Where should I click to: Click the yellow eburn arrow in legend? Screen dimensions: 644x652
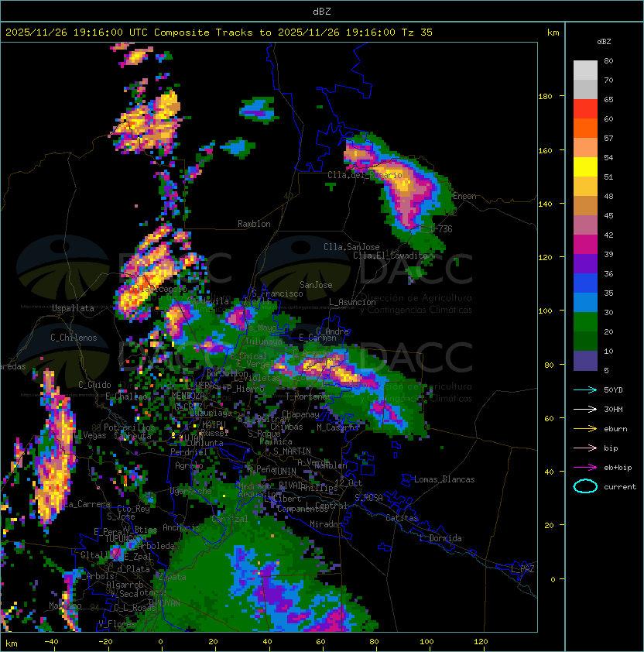pyautogui.click(x=585, y=428)
